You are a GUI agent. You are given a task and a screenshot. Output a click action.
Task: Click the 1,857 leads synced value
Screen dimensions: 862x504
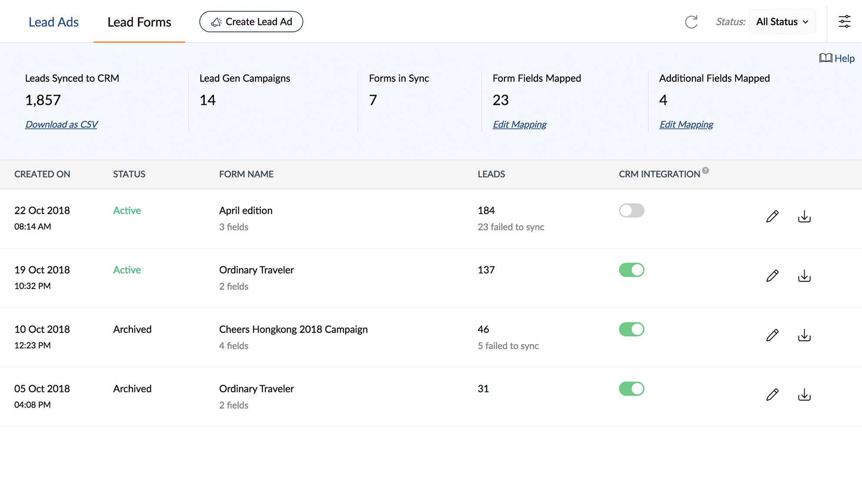click(x=43, y=100)
